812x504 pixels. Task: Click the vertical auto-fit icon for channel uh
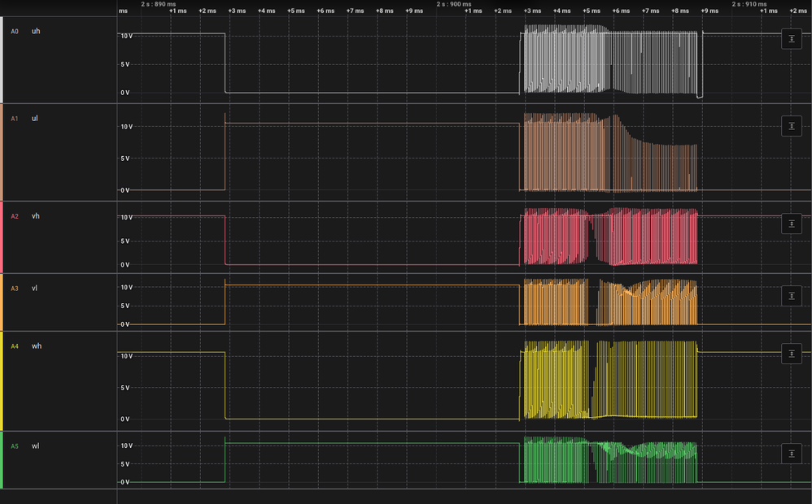point(792,39)
